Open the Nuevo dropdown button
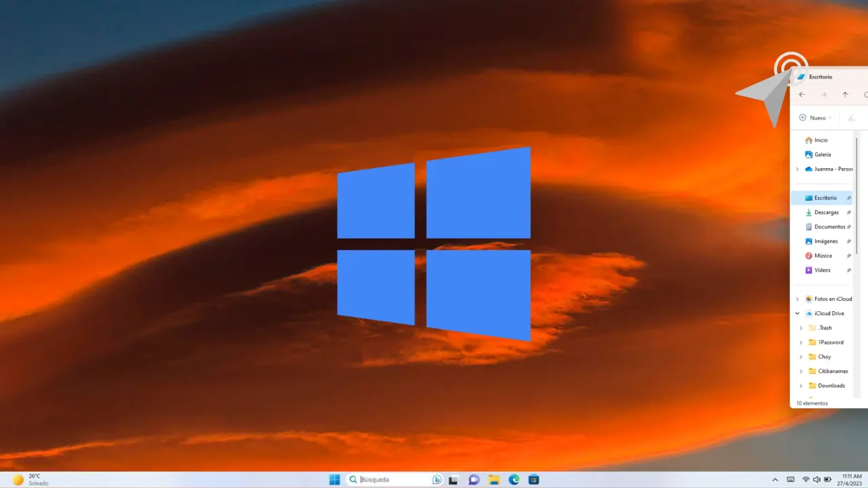The image size is (868, 488). 815,118
